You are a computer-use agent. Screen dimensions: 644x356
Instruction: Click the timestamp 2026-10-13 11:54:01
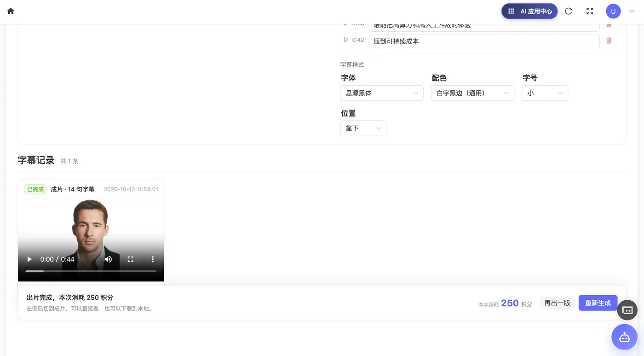tap(131, 189)
